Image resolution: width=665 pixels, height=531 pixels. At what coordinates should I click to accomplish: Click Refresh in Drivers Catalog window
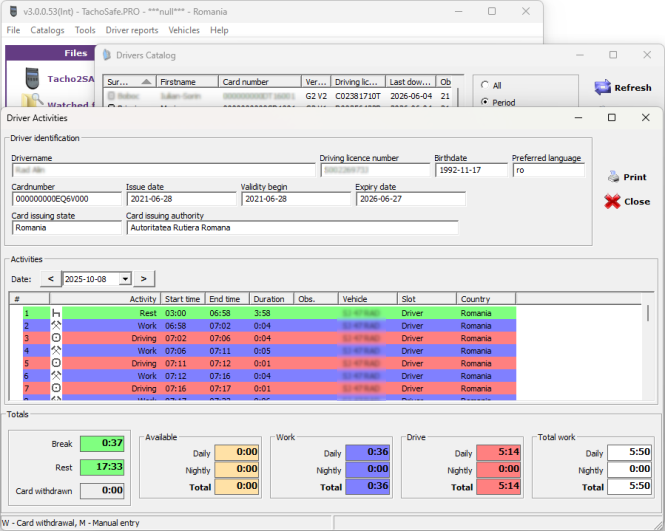[x=623, y=87]
